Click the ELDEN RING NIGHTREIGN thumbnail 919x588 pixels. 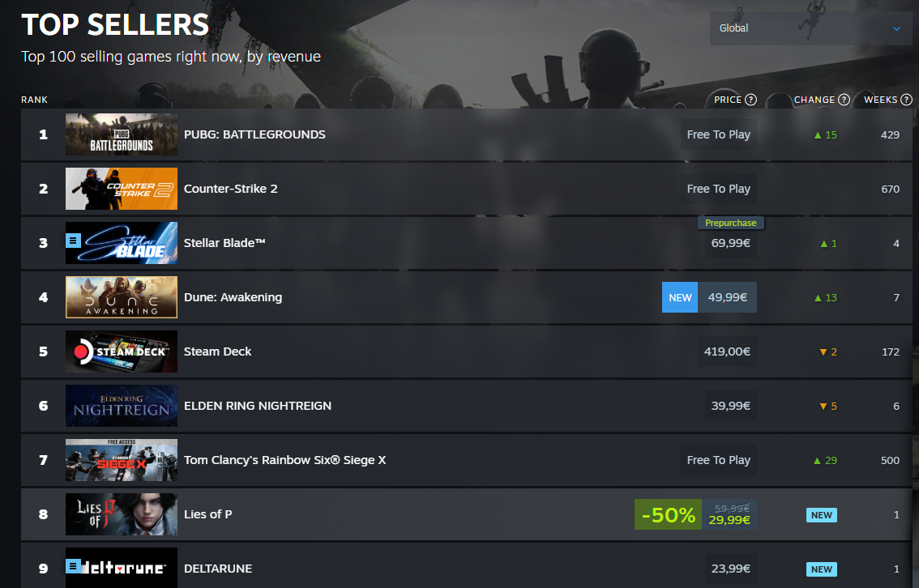122,406
